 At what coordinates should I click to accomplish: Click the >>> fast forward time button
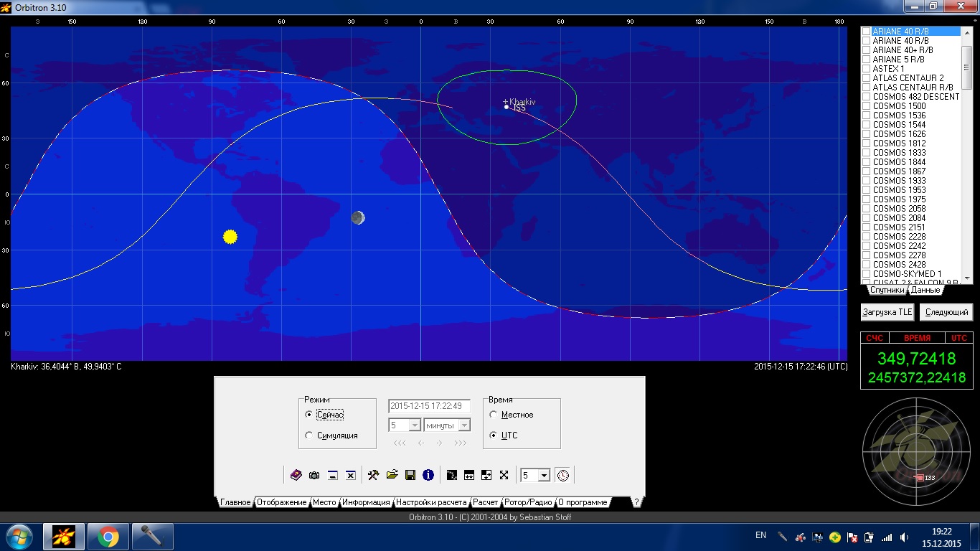(461, 443)
